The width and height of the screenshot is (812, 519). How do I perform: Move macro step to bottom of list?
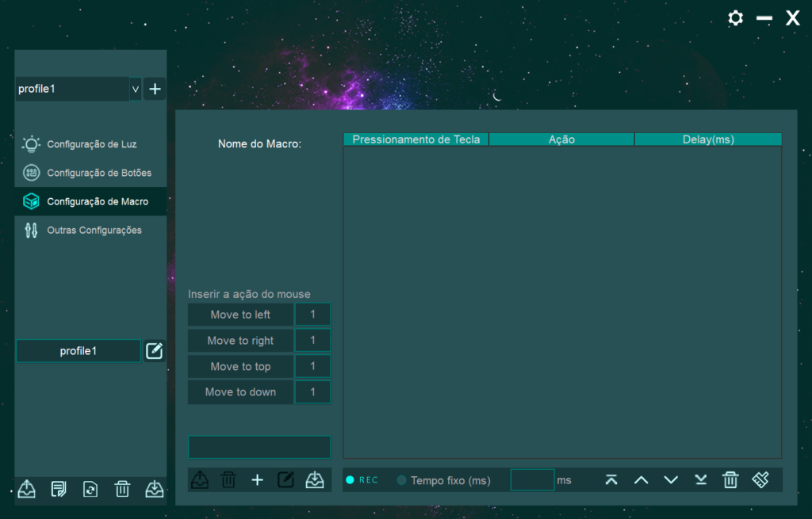click(701, 479)
